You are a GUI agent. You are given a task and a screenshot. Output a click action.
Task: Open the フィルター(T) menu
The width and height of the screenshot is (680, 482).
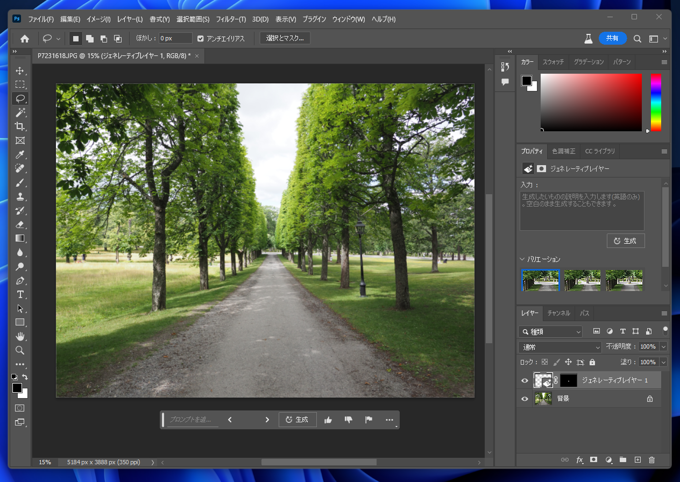tap(230, 19)
